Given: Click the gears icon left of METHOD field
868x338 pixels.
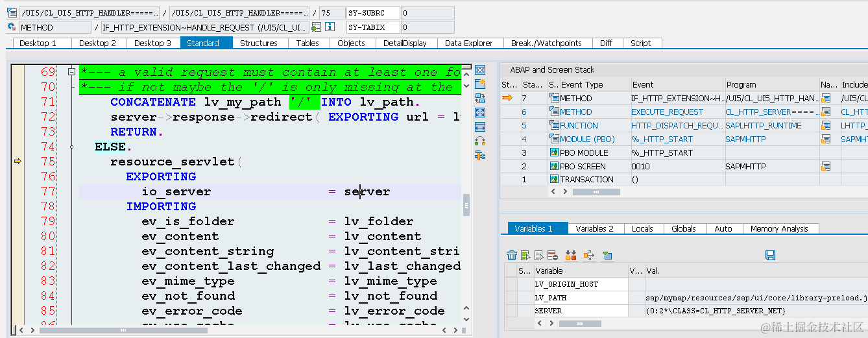Looking at the screenshot, I should pos(12,27).
